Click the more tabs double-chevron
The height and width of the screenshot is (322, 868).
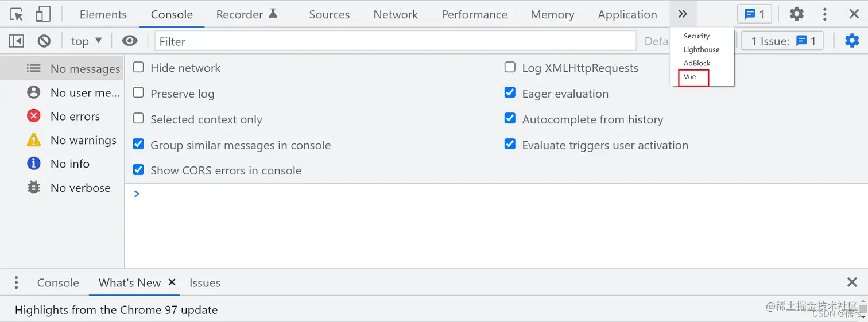tap(683, 14)
